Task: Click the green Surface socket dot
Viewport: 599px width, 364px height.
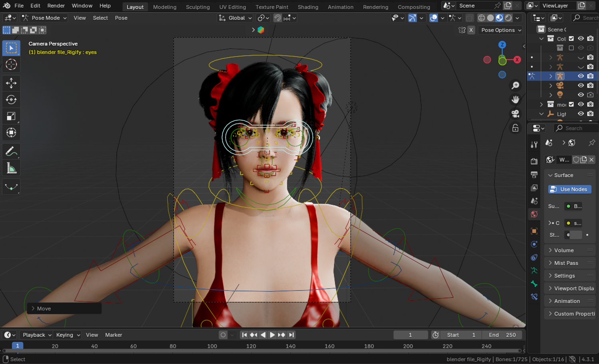Action: pyautogui.click(x=568, y=206)
